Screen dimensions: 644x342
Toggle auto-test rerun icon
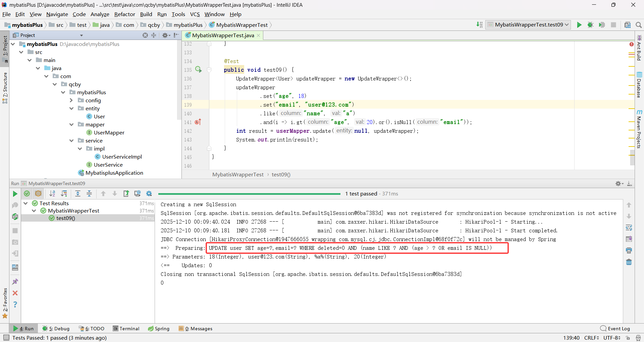click(15, 217)
